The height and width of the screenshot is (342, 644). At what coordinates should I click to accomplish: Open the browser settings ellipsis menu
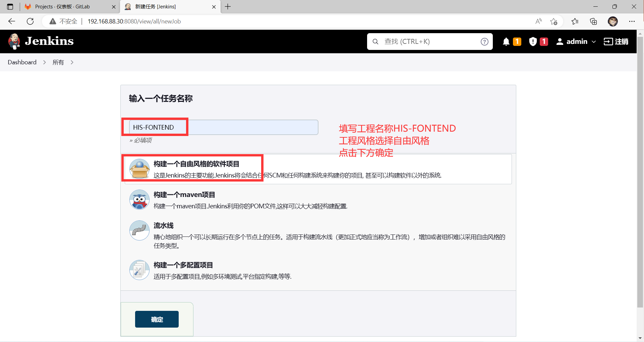pyautogui.click(x=632, y=21)
